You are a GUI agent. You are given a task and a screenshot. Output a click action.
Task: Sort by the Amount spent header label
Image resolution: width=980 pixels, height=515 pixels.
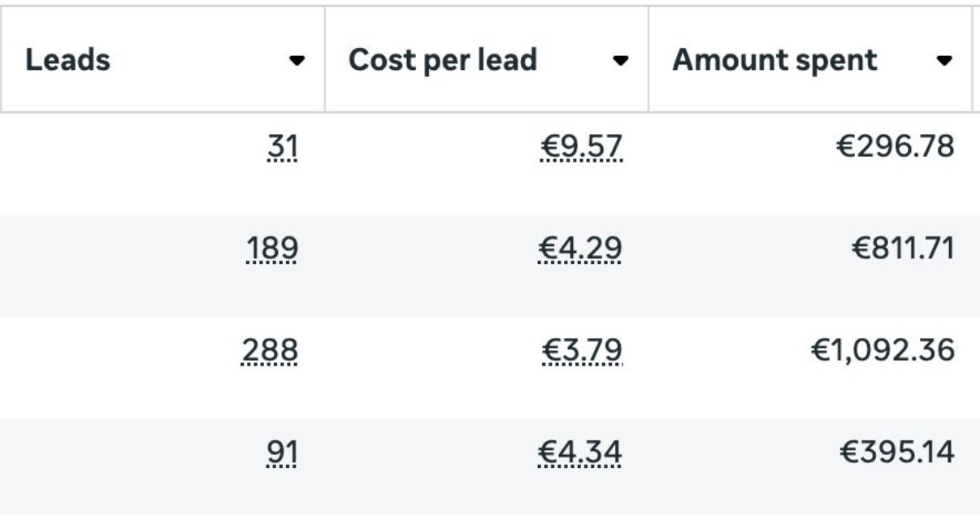(x=774, y=60)
